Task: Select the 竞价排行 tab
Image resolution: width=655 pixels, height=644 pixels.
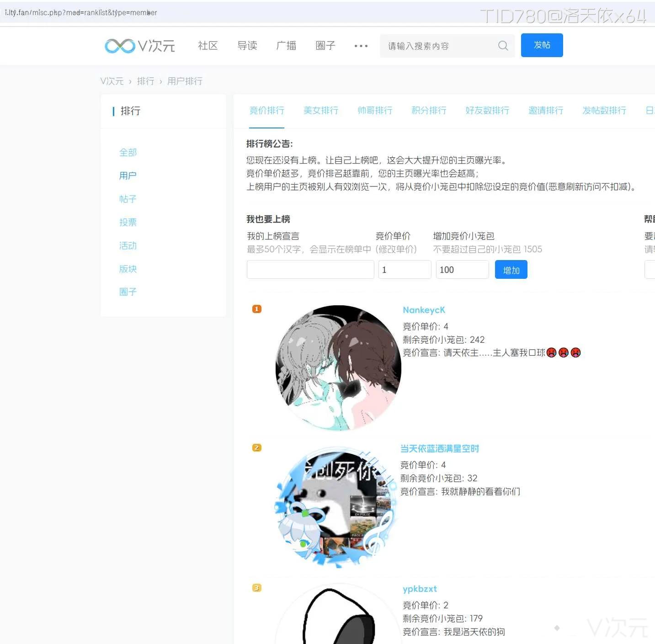Action: click(267, 110)
